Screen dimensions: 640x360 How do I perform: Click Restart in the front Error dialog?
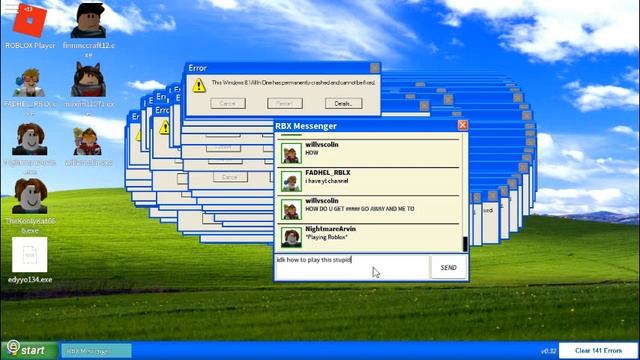tap(285, 103)
